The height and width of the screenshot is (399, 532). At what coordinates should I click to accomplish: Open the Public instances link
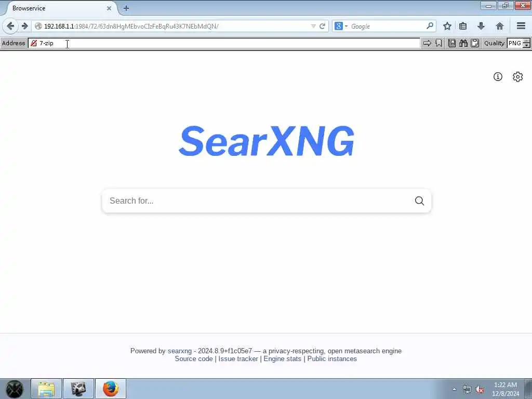332,358
